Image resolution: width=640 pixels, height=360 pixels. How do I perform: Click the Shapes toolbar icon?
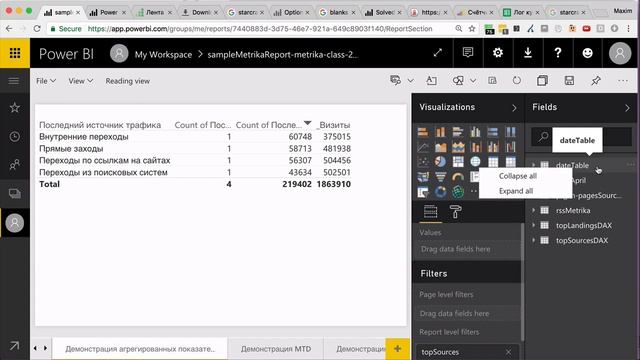pos(458,80)
